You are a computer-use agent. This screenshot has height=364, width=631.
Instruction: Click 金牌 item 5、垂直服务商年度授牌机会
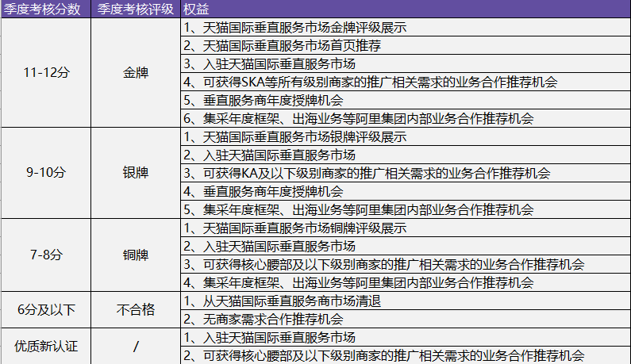tap(406, 100)
